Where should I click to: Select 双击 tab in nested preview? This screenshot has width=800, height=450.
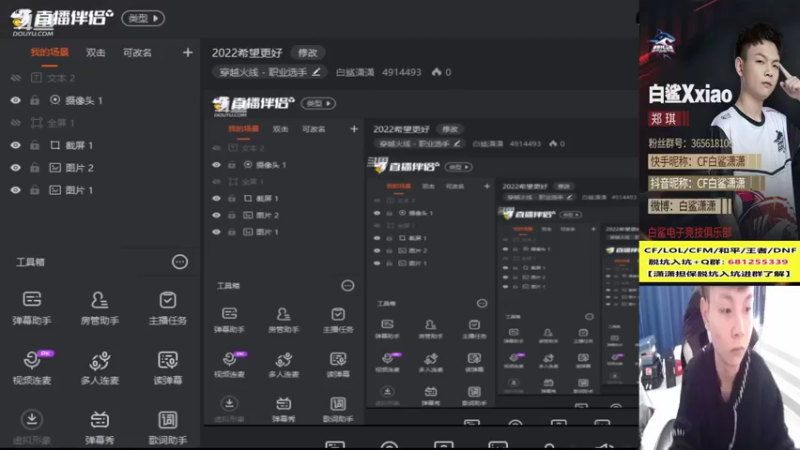[x=280, y=129]
